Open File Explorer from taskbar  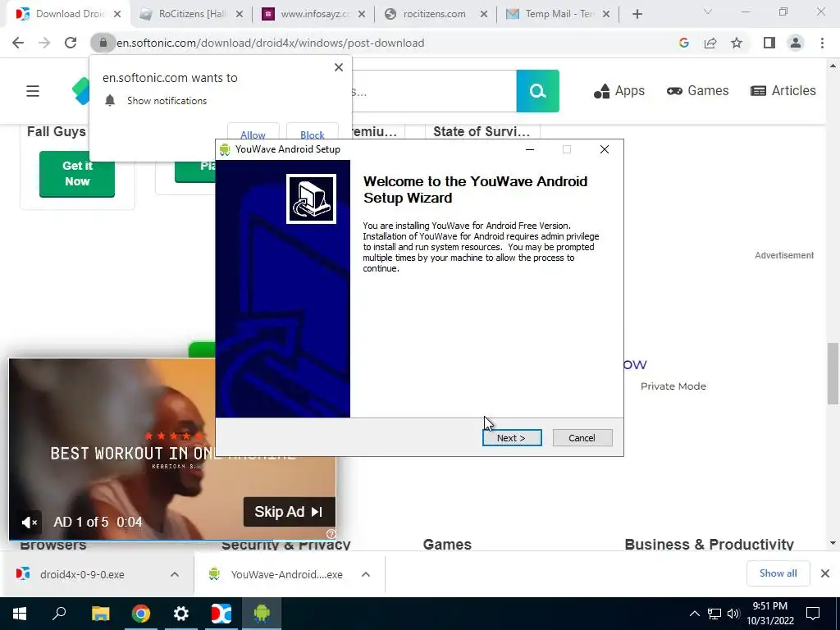pyautogui.click(x=100, y=614)
